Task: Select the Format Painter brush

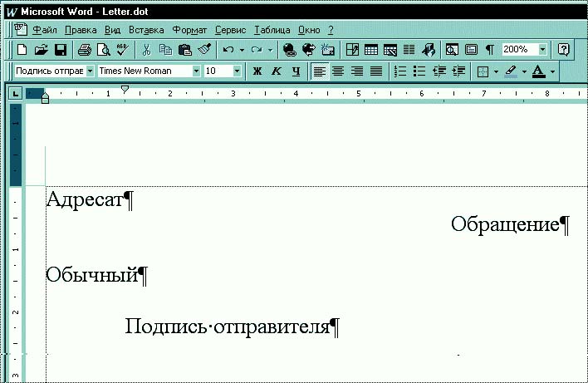Action: (x=204, y=50)
